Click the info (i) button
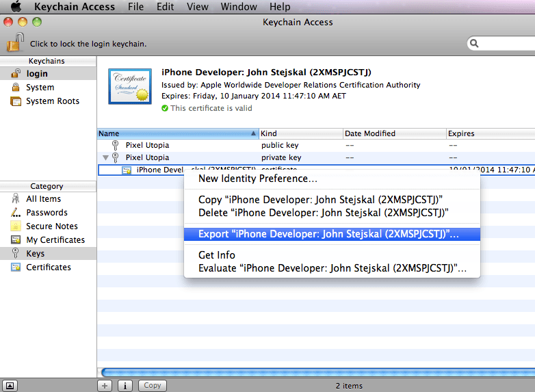 pos(125,386)
